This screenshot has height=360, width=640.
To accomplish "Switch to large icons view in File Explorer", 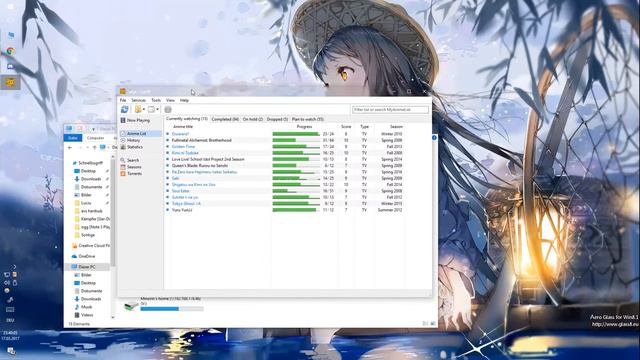I will 433,323.
